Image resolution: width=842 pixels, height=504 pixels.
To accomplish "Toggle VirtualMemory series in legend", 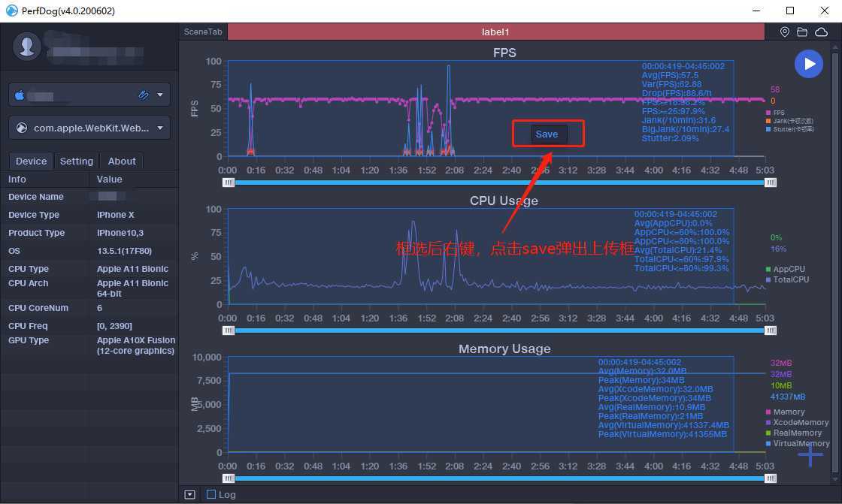I will click(x=798, y=443).
